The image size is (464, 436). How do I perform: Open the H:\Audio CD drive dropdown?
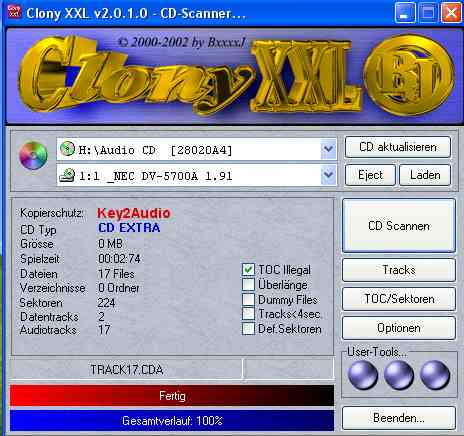328,149
